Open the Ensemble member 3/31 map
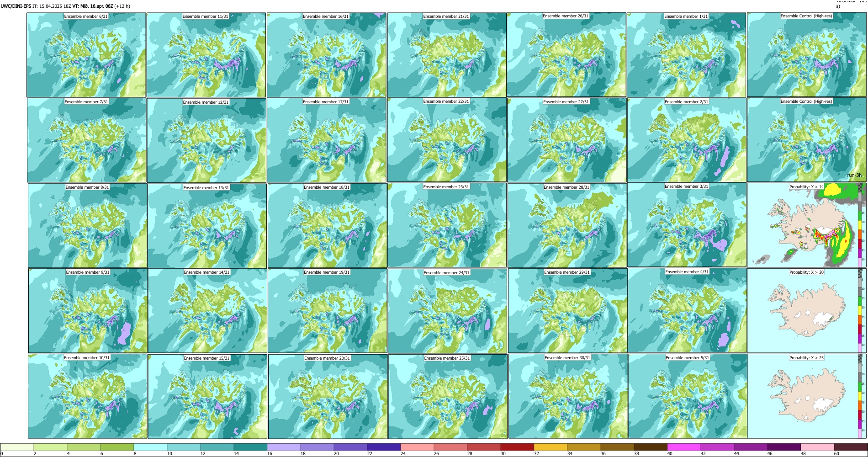The width and height of the screenshot is (868, 457). tap(687, 225)
